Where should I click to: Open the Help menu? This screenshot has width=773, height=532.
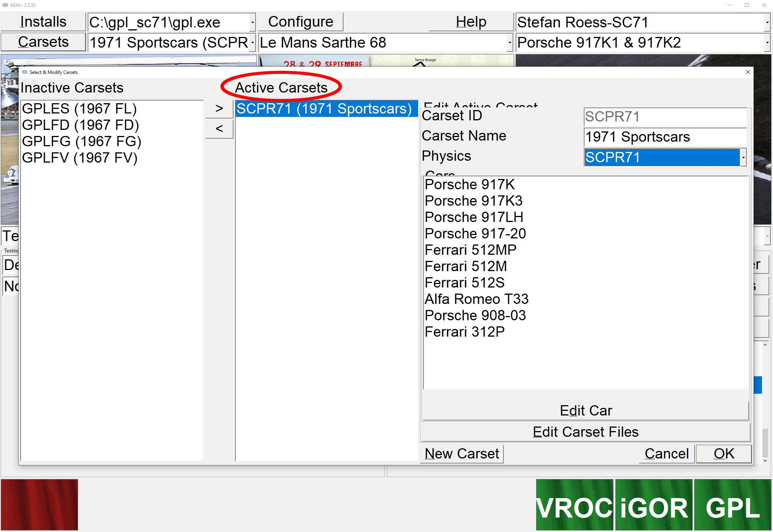click(x=471, y=22)
